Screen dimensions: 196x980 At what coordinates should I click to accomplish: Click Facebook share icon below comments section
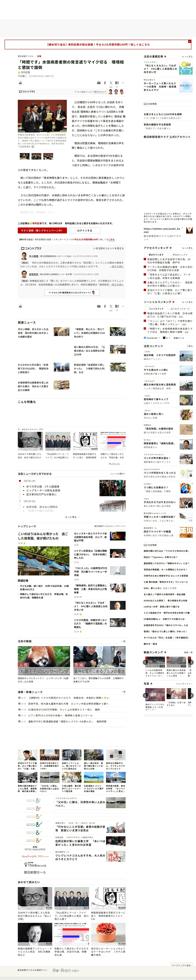(x=105, y=306)
